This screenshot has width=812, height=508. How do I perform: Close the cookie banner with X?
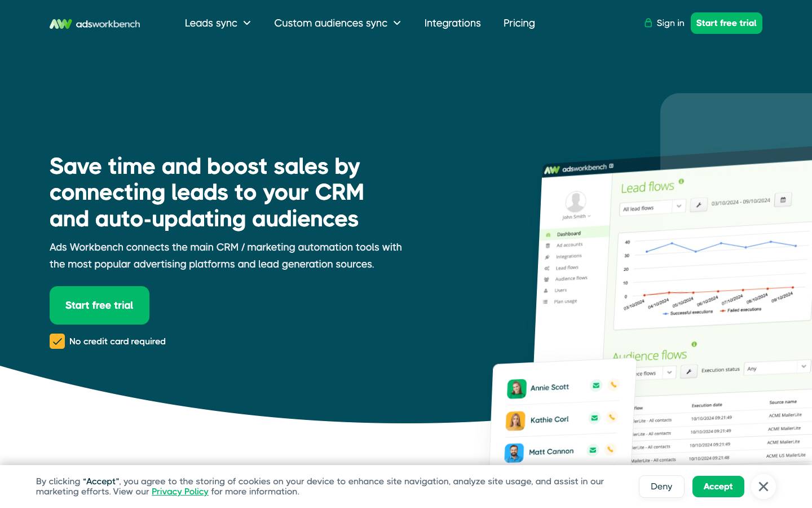pyautogui.click(x=764, y=487)
